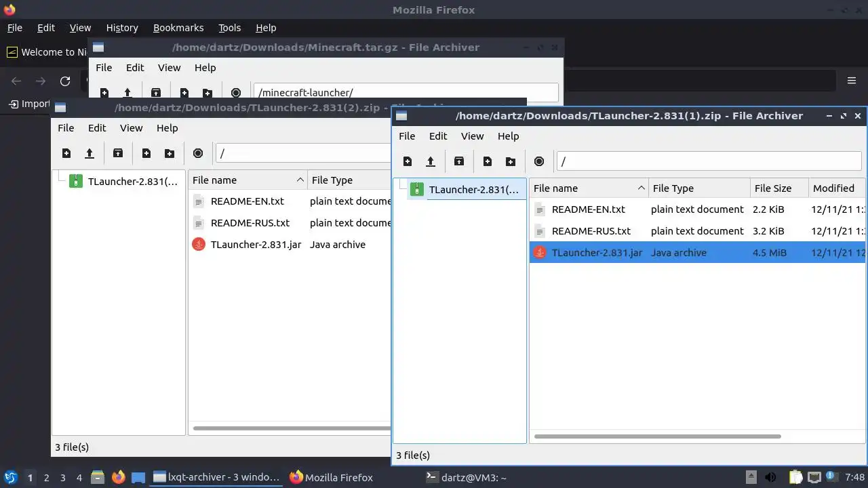Click Stop icon in Minecraft.tar.gz window
Screen dimensions: 868x488
236,93
